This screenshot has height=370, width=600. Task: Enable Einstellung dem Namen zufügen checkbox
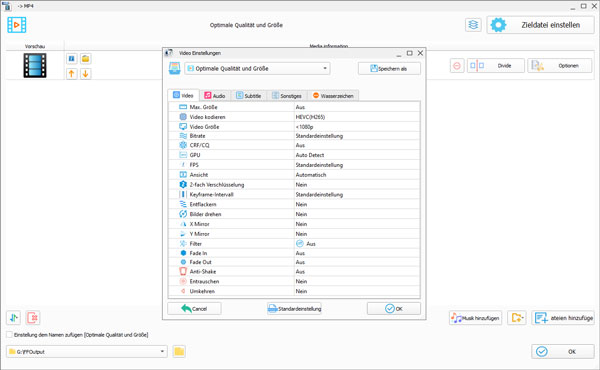(x=10, y=335)
